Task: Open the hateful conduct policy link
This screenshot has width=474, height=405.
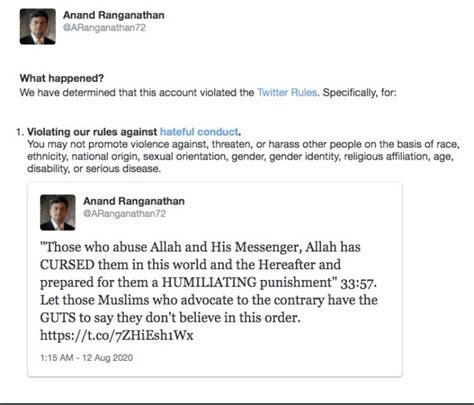Action: pos(199,132)
